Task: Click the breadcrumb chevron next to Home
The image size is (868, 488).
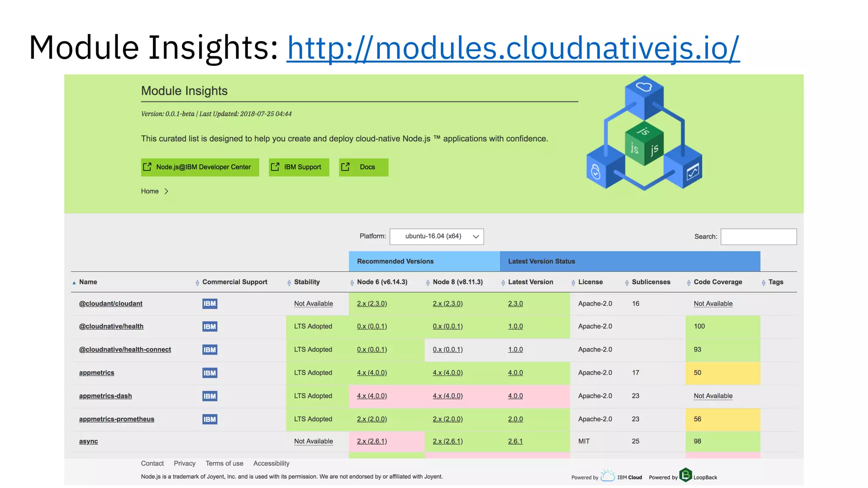Action: coord(166,191)
